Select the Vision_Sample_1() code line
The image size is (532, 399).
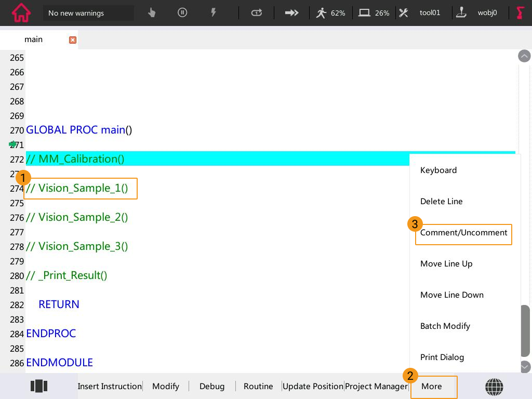coord(81,188)
